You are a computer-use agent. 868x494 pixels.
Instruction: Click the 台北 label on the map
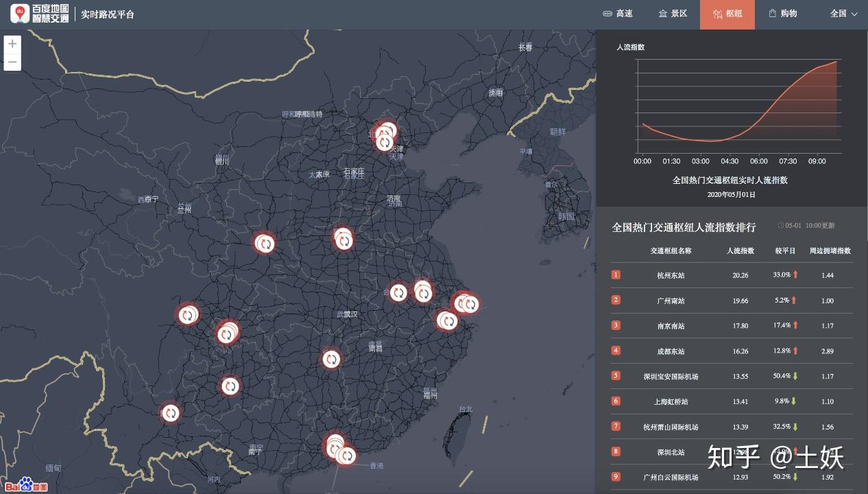(x=466, y=410)
